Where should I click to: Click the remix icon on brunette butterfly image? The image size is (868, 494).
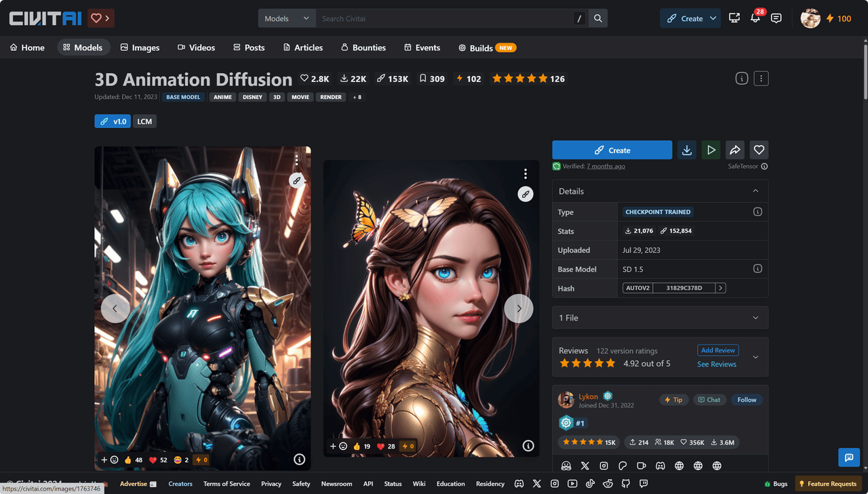point(525,194)
